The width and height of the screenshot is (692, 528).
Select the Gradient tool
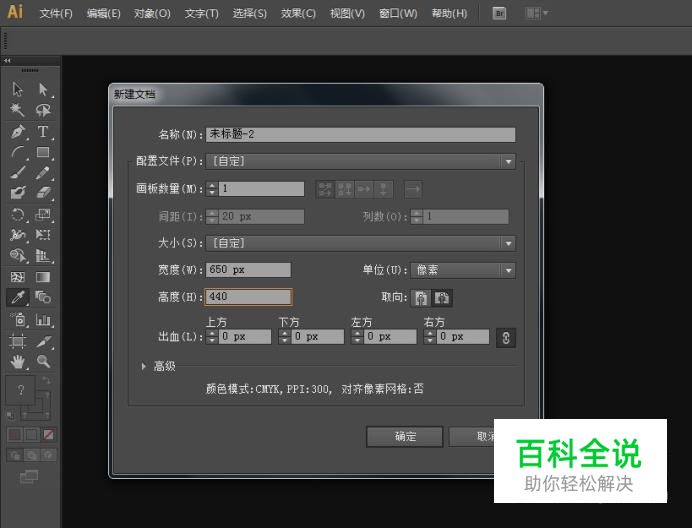click(43, 277)
